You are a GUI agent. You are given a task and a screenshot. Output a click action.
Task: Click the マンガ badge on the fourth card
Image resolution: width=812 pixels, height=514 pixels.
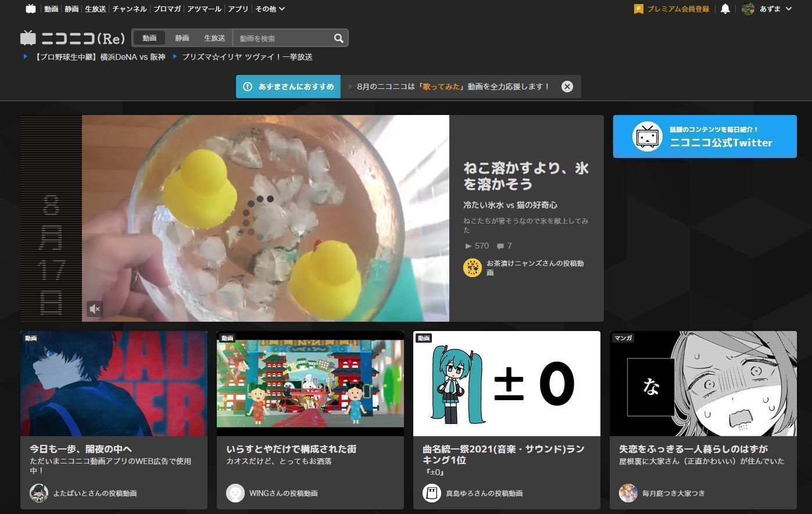623,338
